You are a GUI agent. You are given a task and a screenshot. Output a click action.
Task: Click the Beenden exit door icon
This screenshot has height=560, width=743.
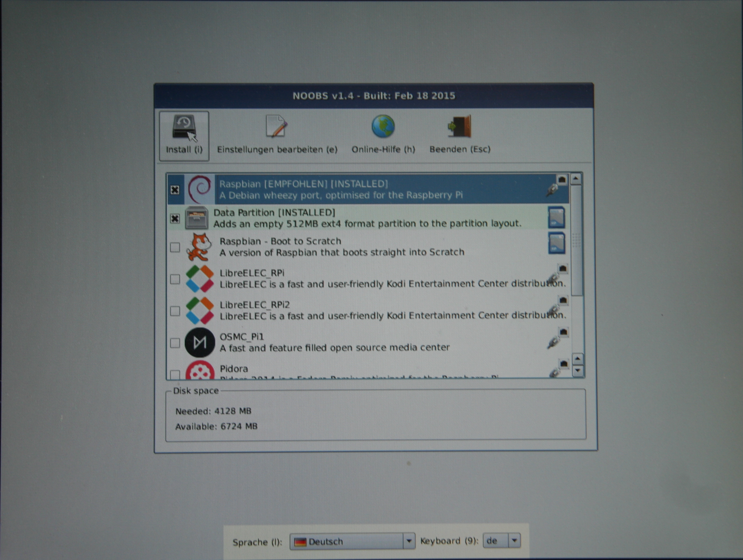point(460,127)
